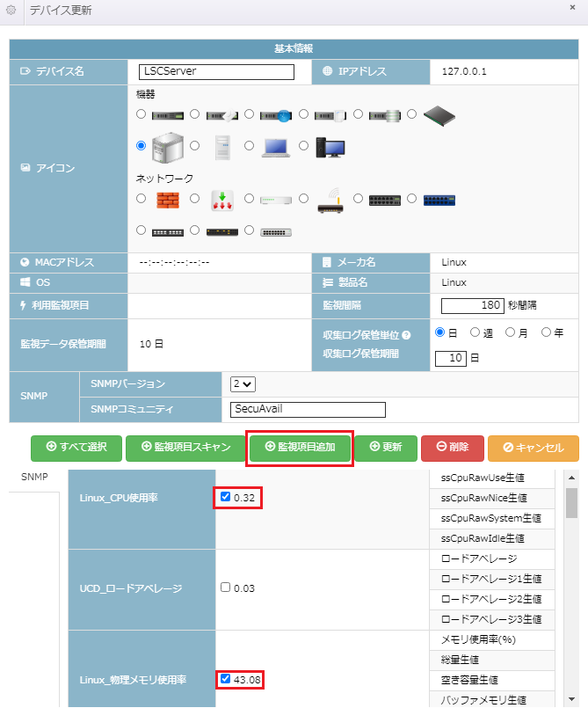
Task: Click the ロードアベレージ3生値 row
Action: pos(492,619)
